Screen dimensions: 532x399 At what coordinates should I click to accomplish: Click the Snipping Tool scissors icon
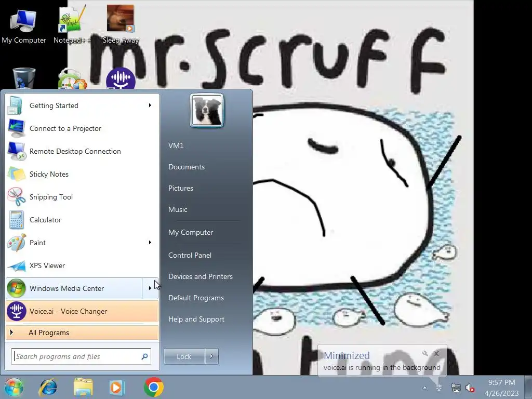point(16,197)
